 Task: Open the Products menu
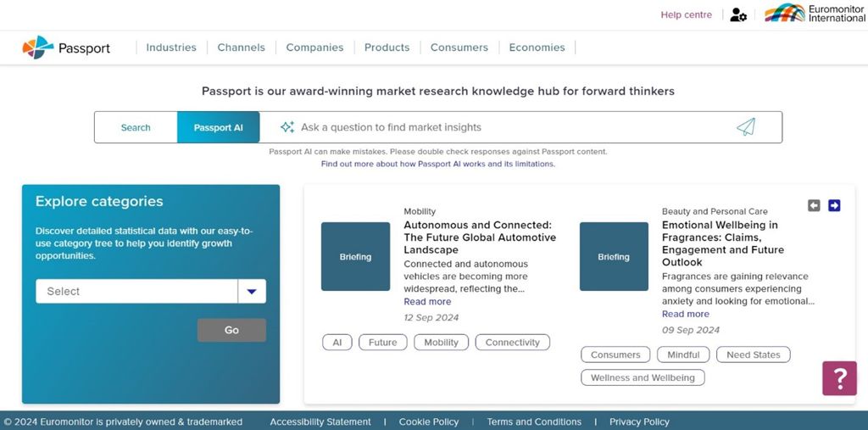[387, 47]
